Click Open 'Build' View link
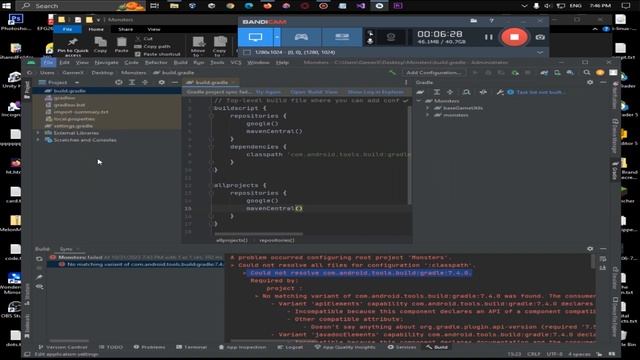 (x=314, y=92)
